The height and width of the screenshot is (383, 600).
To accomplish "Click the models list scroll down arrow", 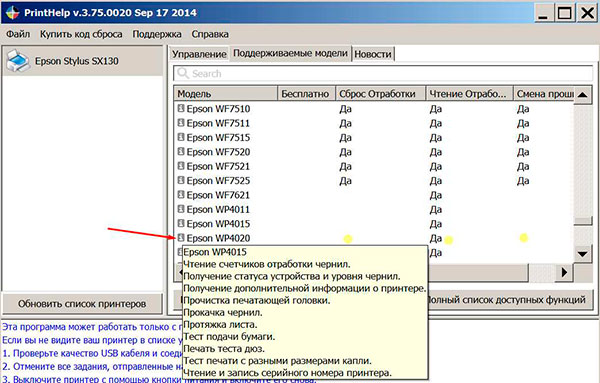I will point(582,254).
